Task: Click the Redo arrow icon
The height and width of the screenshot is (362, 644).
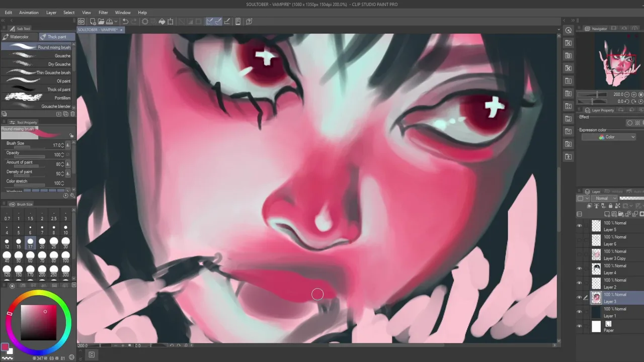Action: click(134, 22)
